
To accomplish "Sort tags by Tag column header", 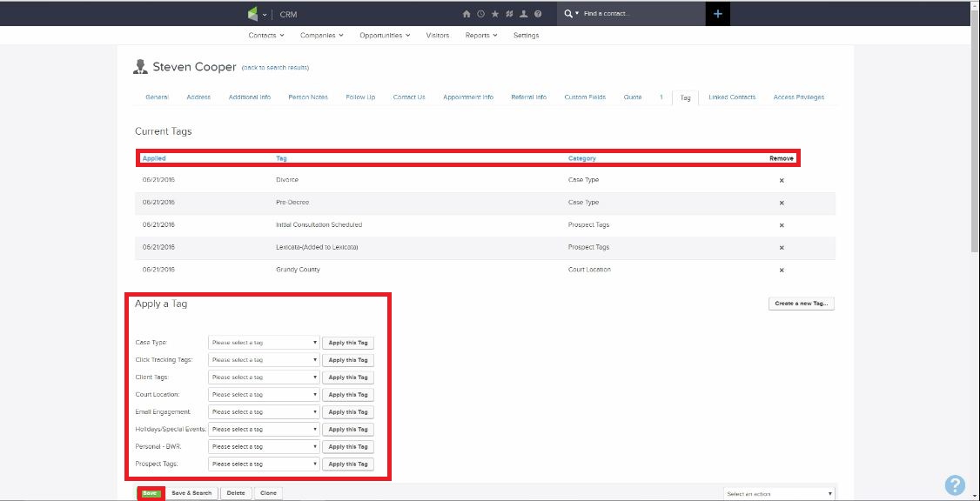I will (x=281, y=158).
